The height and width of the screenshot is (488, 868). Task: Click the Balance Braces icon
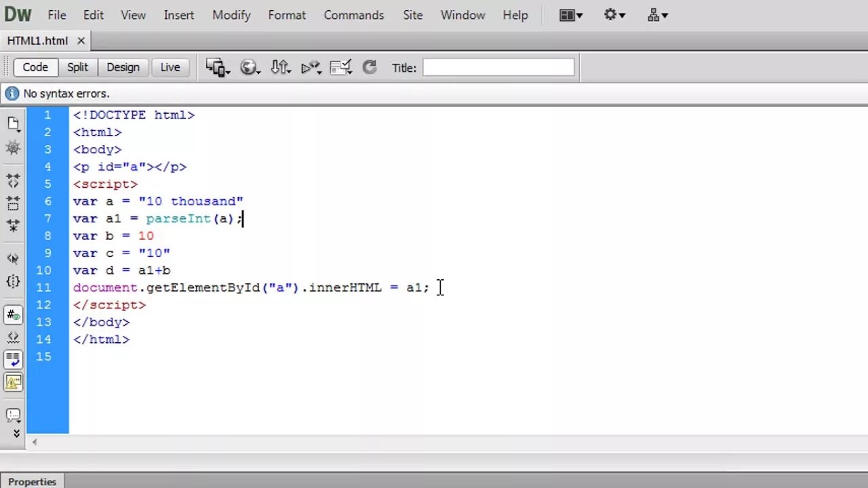point(13,281)
